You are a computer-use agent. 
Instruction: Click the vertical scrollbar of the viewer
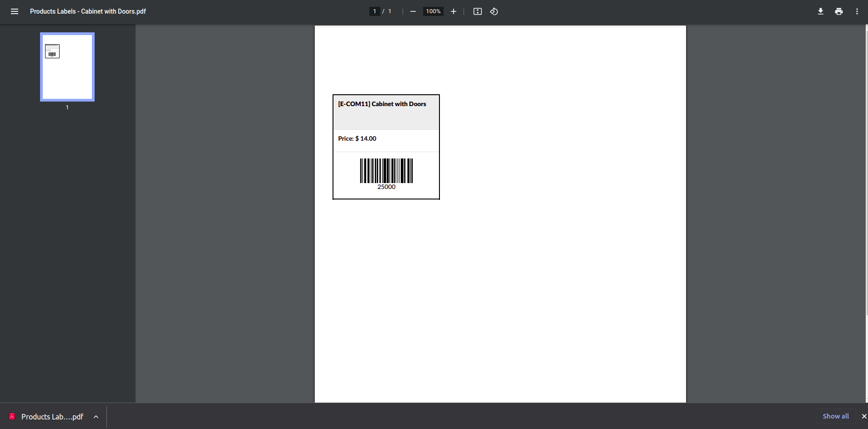pos(866,171)
